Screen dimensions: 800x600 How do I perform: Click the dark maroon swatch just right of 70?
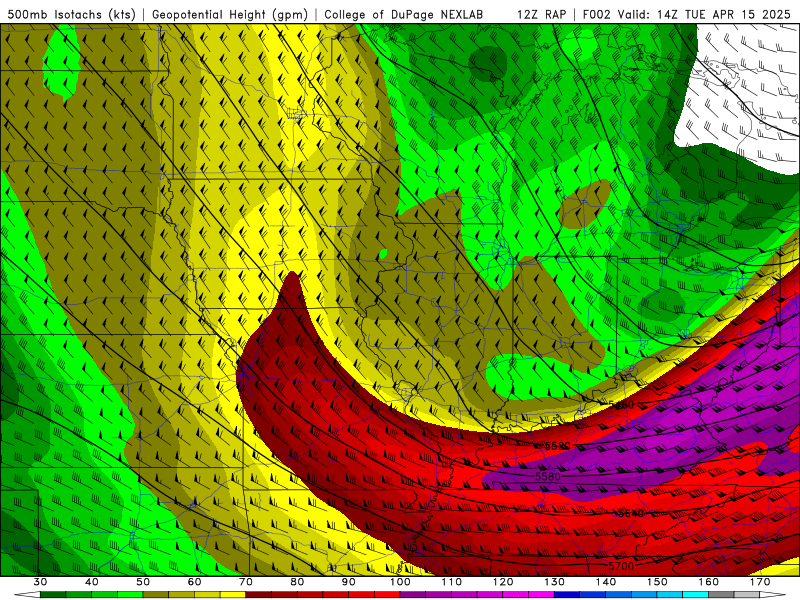(x=259, y=595)
